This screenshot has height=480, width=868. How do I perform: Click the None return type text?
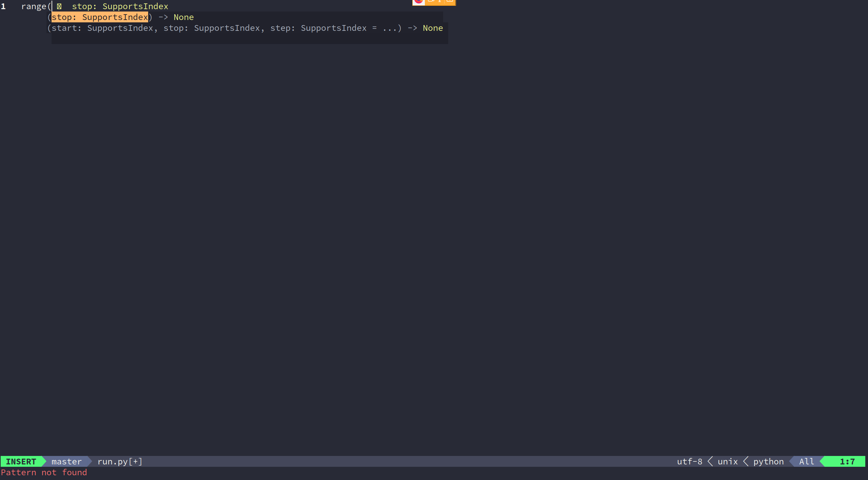coord(183,17)
